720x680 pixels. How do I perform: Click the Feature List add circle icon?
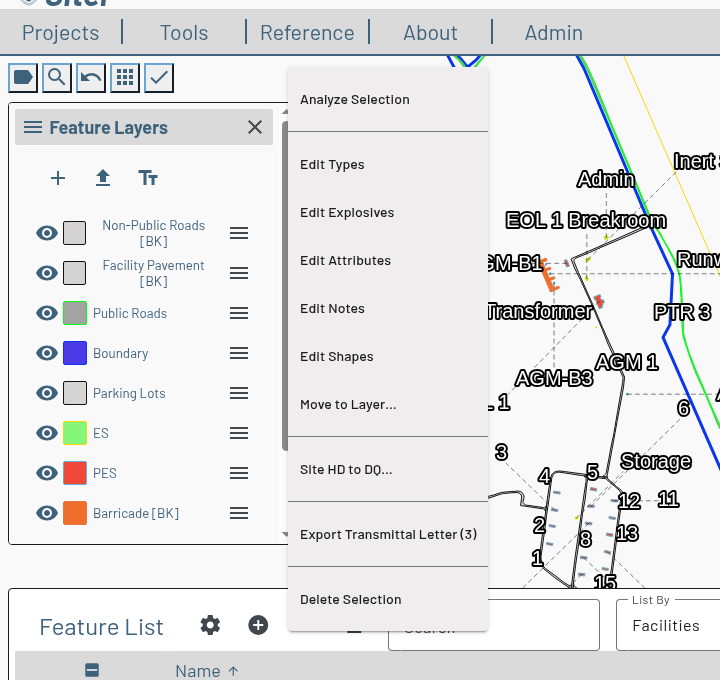[258, 625]
